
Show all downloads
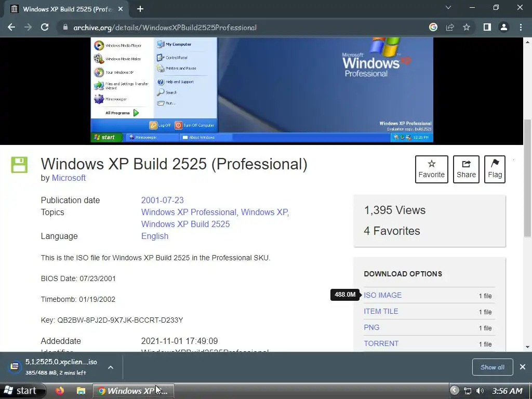[x=493, y=367]
